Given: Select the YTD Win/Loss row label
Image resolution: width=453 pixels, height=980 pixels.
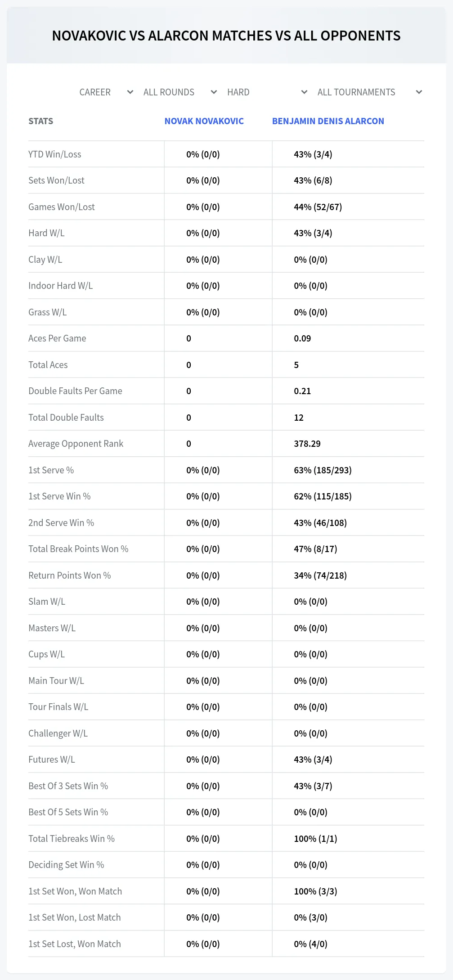Looking at the screenshot, I should click(55, 154).
